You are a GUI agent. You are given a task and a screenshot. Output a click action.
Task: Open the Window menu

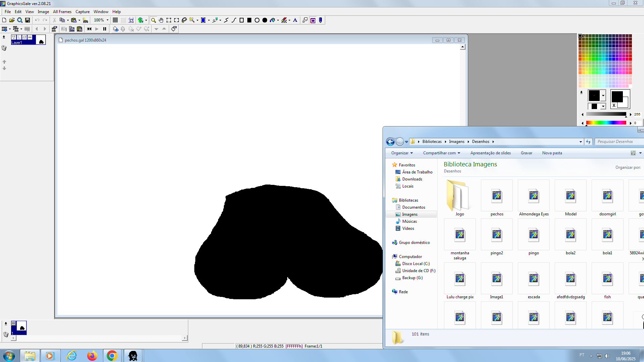point(101,11)
